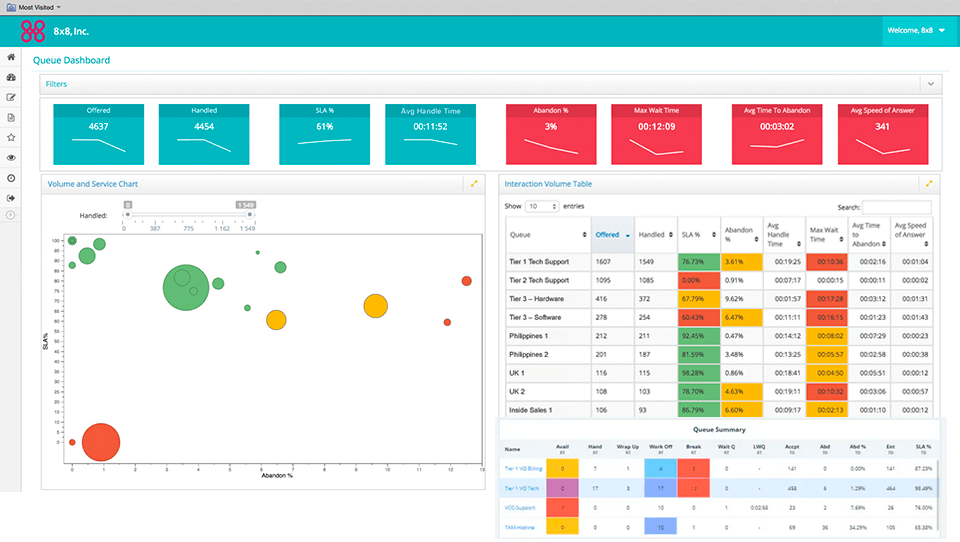This screenshot has width=960, height=542.
Task: Open the show entries count dropdown
Action: point(542,206)
